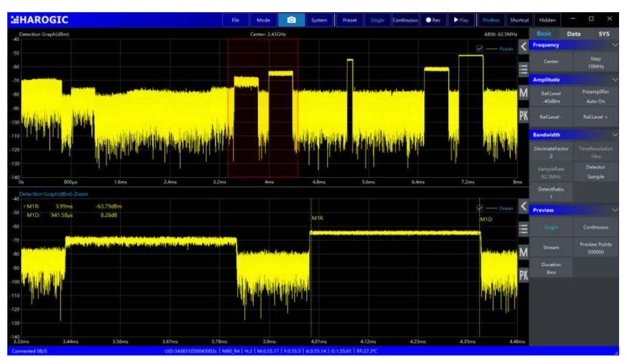The height and width of the screenshot is (364, 627).
Task: Collapse zoom graph side panel arrow
Action: click(524, 206)
